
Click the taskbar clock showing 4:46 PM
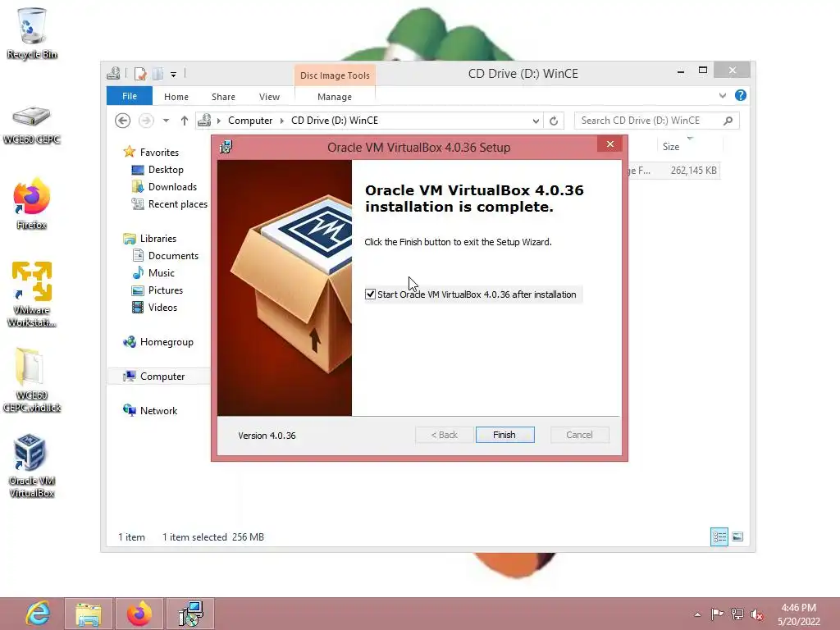click(x=798, y=614)
